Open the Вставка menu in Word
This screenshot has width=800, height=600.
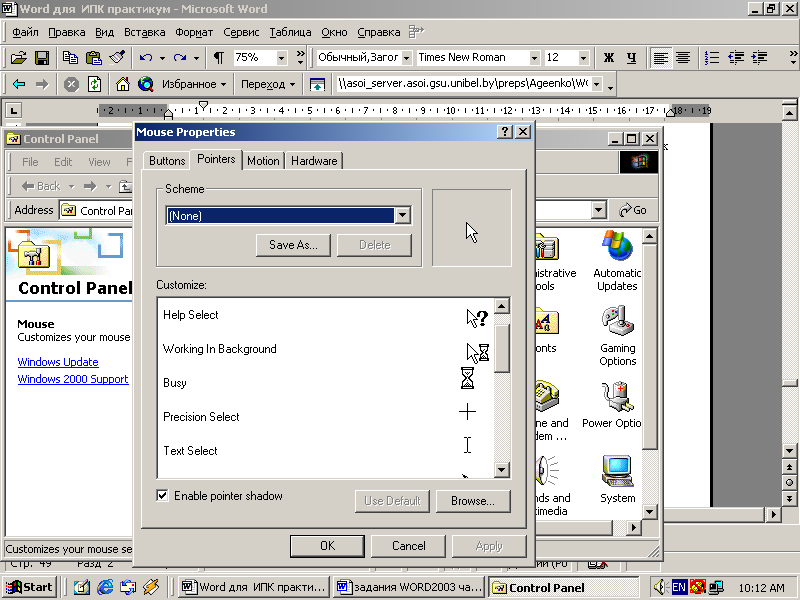coord(144,32)
